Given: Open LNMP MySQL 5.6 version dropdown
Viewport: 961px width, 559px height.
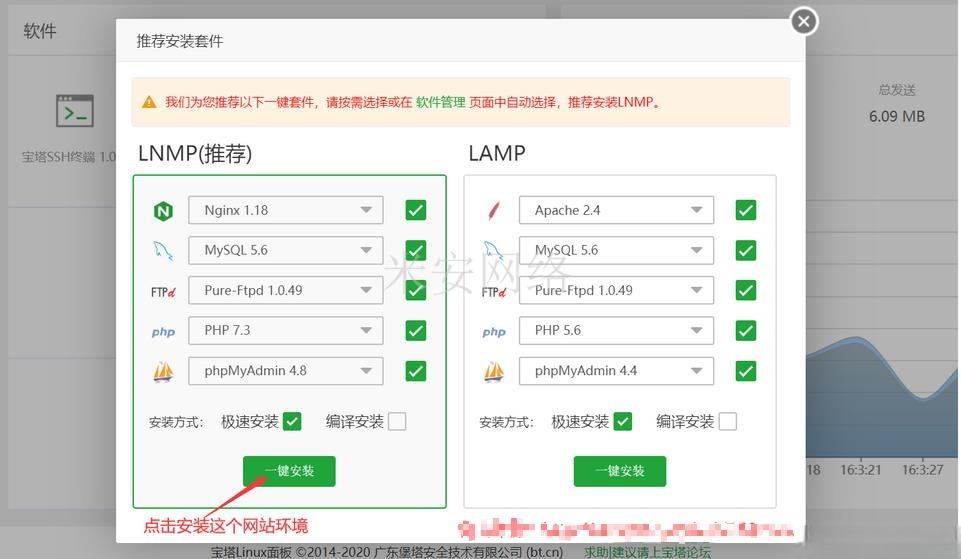Looking at the screenshot, I should 286,250.
